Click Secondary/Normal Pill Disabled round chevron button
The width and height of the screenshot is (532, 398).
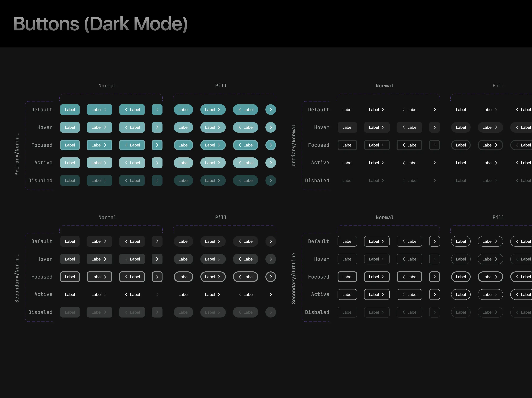pos(271,312)
